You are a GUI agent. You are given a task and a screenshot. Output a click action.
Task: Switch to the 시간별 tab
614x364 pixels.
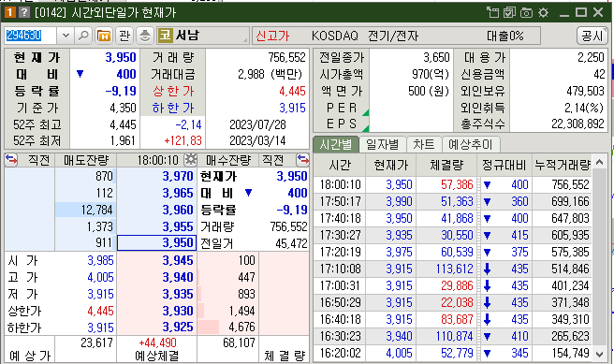coord(336,144)
